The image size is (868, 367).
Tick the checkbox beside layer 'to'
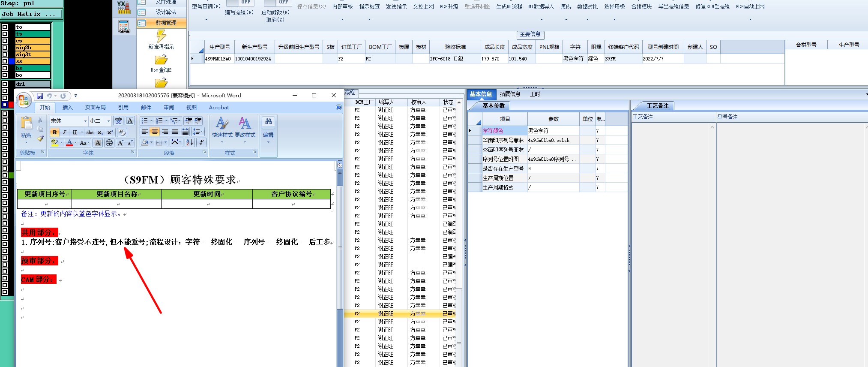click(x=5, y=27)
